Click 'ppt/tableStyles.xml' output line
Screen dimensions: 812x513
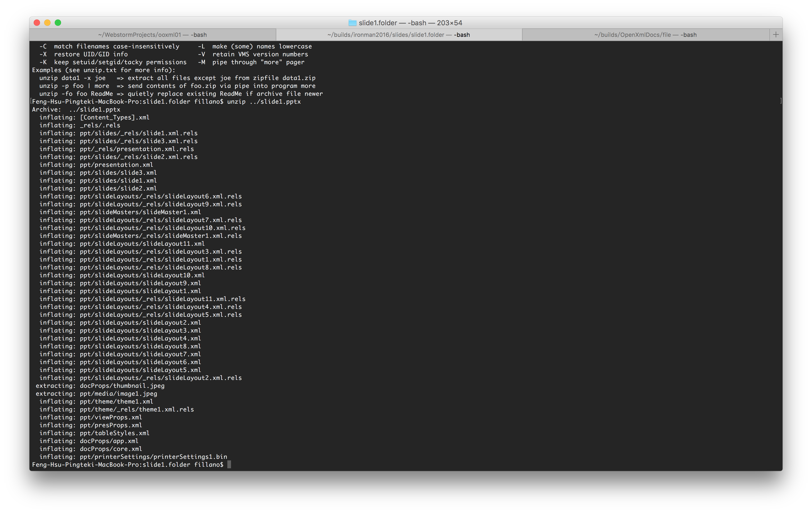94,433
